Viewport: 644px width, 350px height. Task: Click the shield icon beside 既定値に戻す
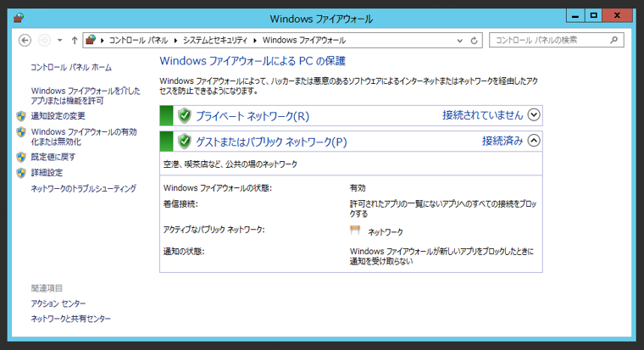(21, 157)
